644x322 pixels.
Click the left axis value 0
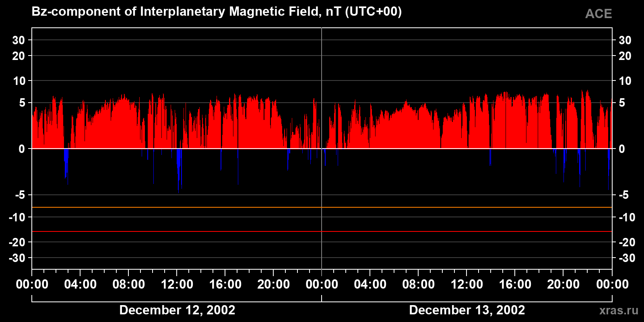coord(22,149)
